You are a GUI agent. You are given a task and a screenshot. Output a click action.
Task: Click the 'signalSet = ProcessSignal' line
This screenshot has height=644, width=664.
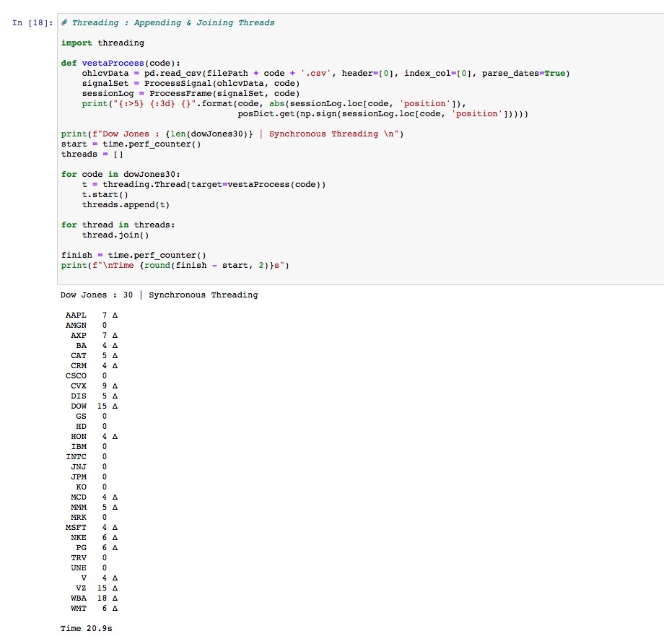[191, 84]
